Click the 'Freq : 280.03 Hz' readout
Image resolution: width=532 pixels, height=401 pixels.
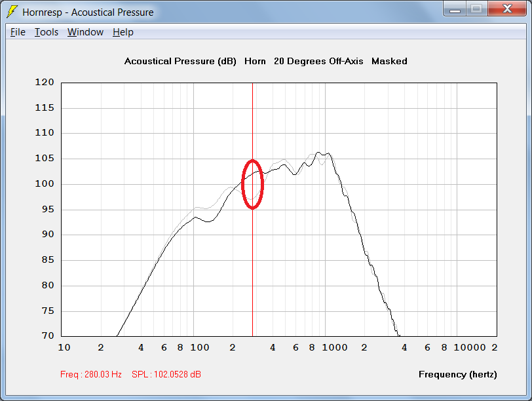[x=91, y=374]
